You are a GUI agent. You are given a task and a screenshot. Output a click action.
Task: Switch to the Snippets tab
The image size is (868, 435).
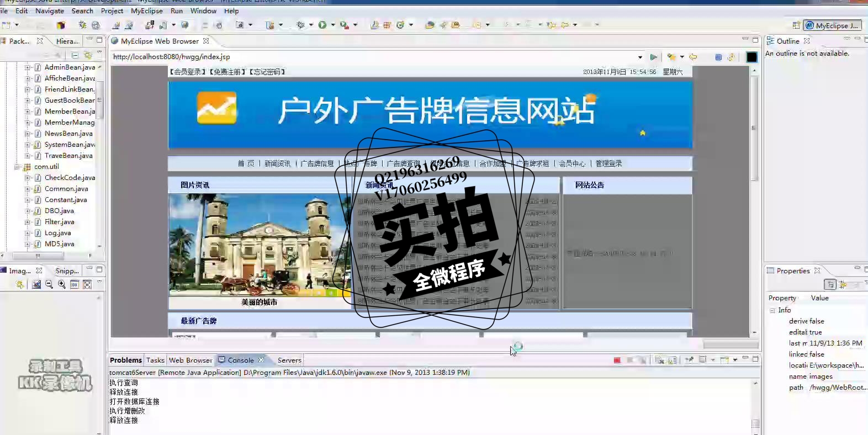tap(67, 270)
